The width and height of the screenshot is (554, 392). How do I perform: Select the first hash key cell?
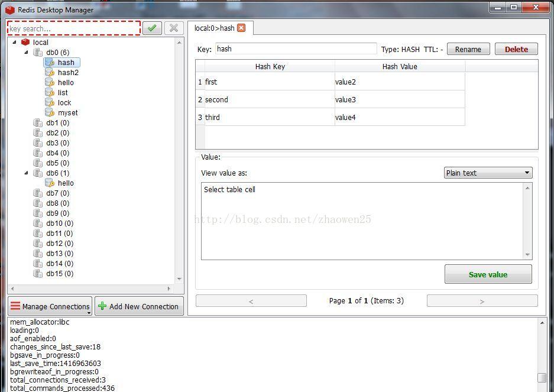[x=270, y=82]
